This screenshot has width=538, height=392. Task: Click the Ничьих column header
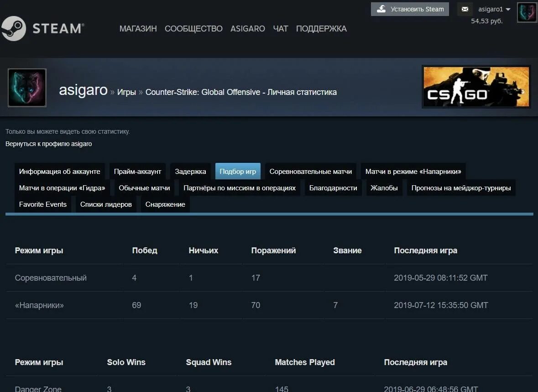204,251
